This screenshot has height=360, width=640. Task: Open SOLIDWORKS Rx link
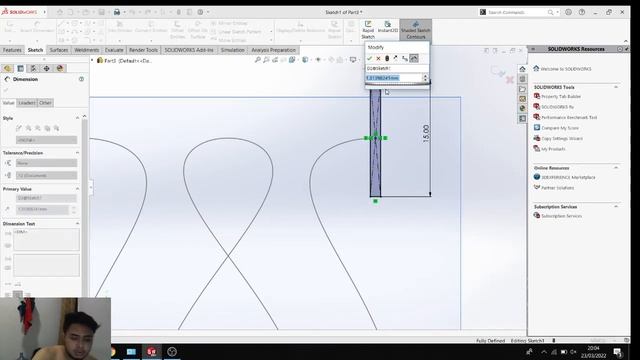pos(557,107)
